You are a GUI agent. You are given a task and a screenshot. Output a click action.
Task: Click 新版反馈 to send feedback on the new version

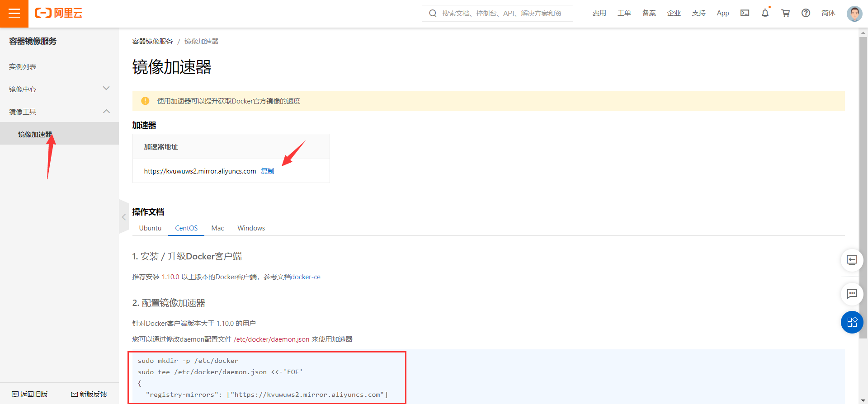[x=89, y=395]
